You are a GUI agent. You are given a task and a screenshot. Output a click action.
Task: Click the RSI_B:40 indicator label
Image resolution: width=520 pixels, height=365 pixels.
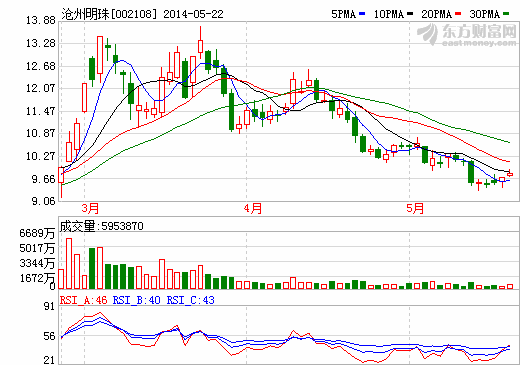click(x=136, y=300)
